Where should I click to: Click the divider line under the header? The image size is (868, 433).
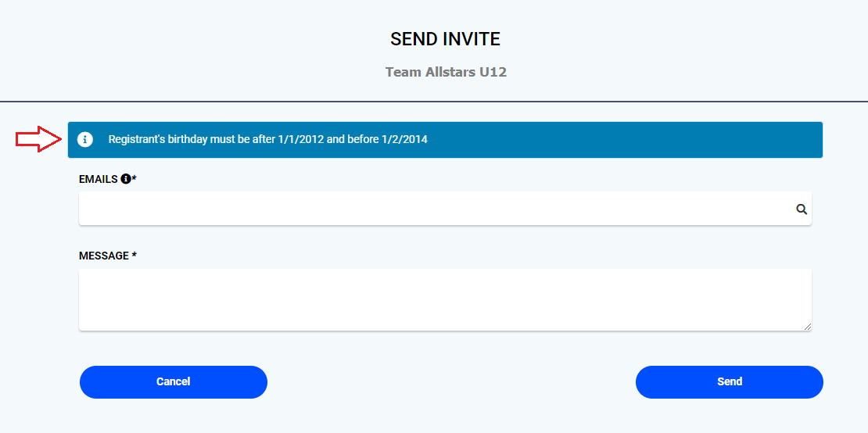point(434,102)
